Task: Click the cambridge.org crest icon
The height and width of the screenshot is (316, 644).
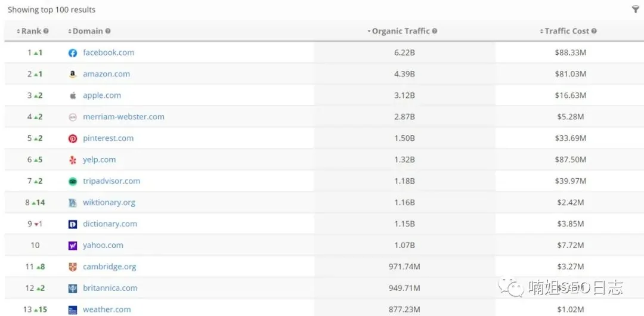Action: pos(73,267)
